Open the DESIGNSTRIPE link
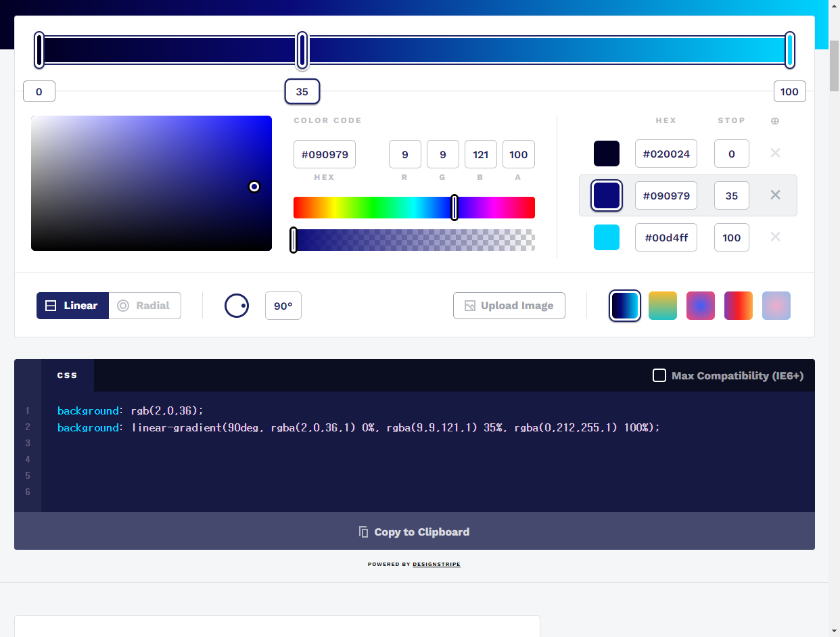Viewport: 840px width, 637px height. [x=436, y=564]
